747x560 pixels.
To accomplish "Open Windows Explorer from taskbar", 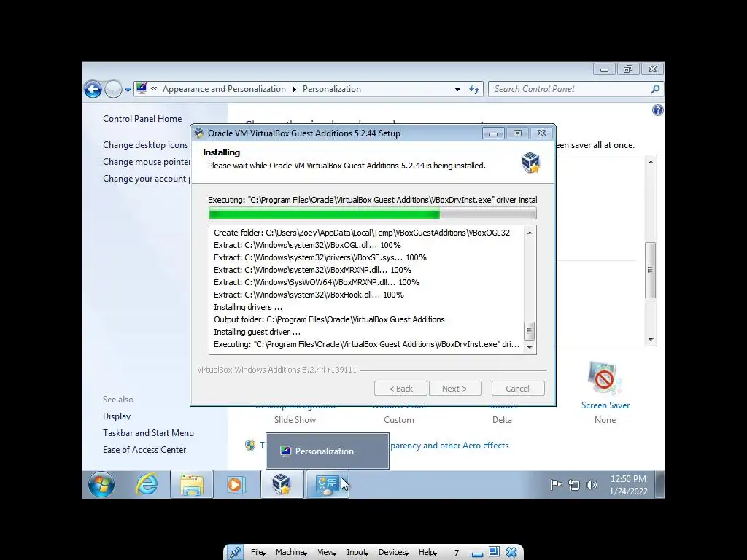I will tap(192, 484).
